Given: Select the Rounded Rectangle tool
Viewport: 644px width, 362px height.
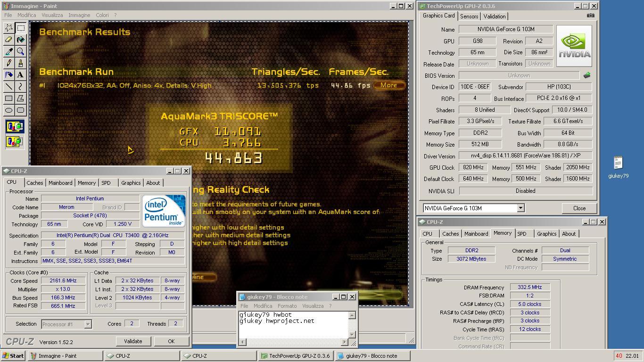Looking at the screenshot, I should (x=21, y=110).
